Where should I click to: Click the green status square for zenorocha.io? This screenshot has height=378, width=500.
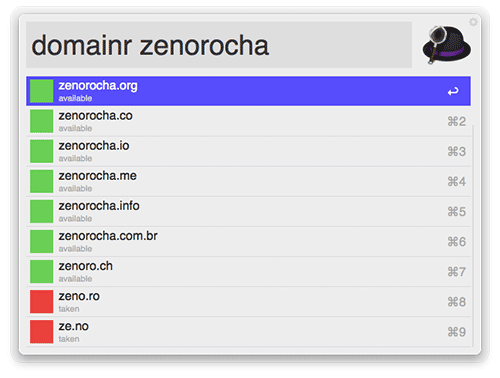click(x=42, y=151)
